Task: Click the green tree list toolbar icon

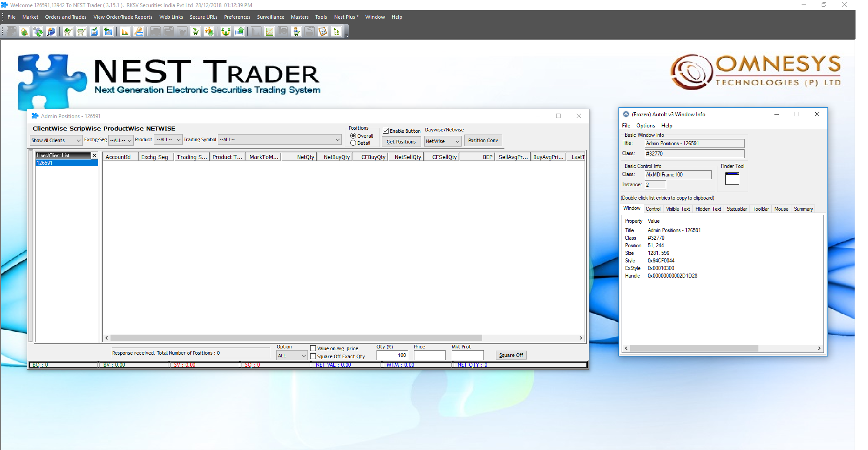Action: tap(336, 32)
